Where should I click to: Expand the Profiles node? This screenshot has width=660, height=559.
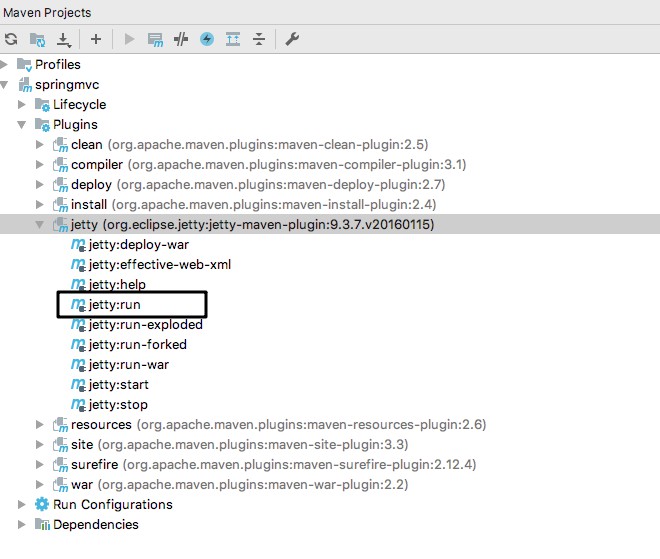point(4,64)
